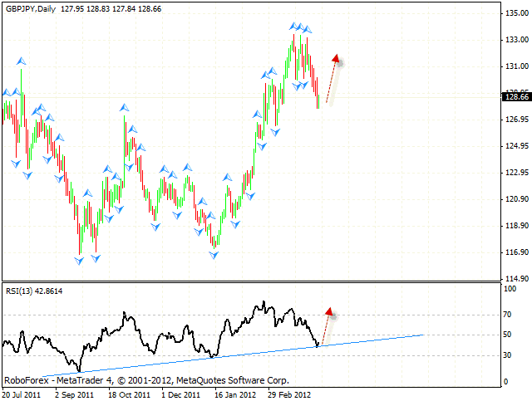Image resolution: width=532 pixels, height=401 pixels.
Task: Click the up fractal arrow at October 2011 peak
Action: (x=124, y=108)
